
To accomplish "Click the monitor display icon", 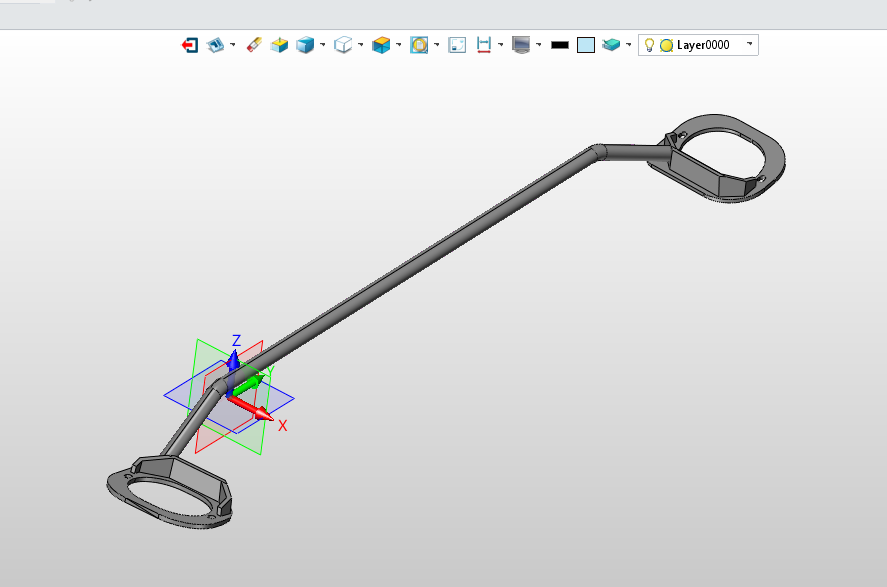I will point(521,45).
